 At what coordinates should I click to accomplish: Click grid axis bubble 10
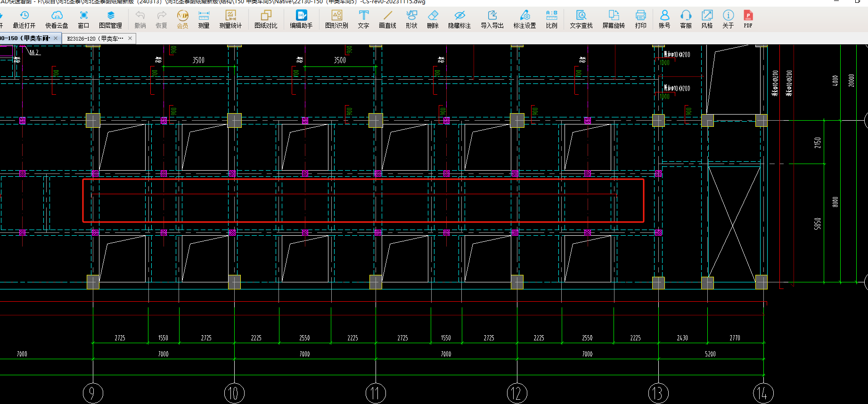coord(234,393)
